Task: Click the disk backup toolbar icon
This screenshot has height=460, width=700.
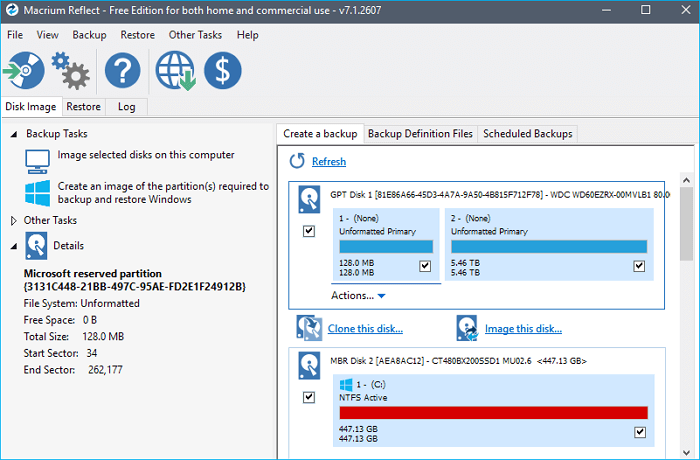Action: click(x=23, y=71)
